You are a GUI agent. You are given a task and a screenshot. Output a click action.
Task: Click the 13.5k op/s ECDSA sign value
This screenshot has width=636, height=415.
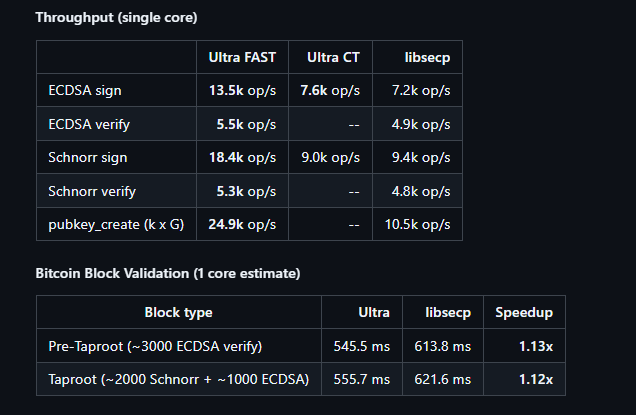pos(242,90)
